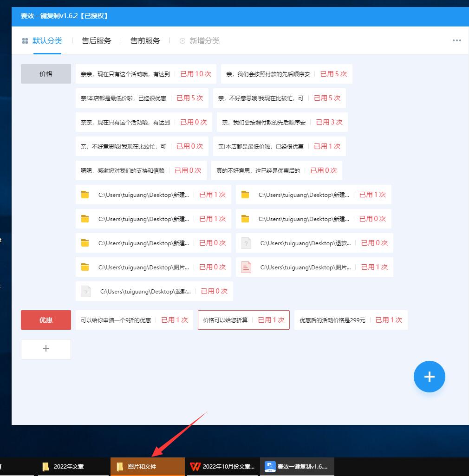The image size is (469, 476).
Task: Open the "..." more options menu
Action: (x=456, y=40)
